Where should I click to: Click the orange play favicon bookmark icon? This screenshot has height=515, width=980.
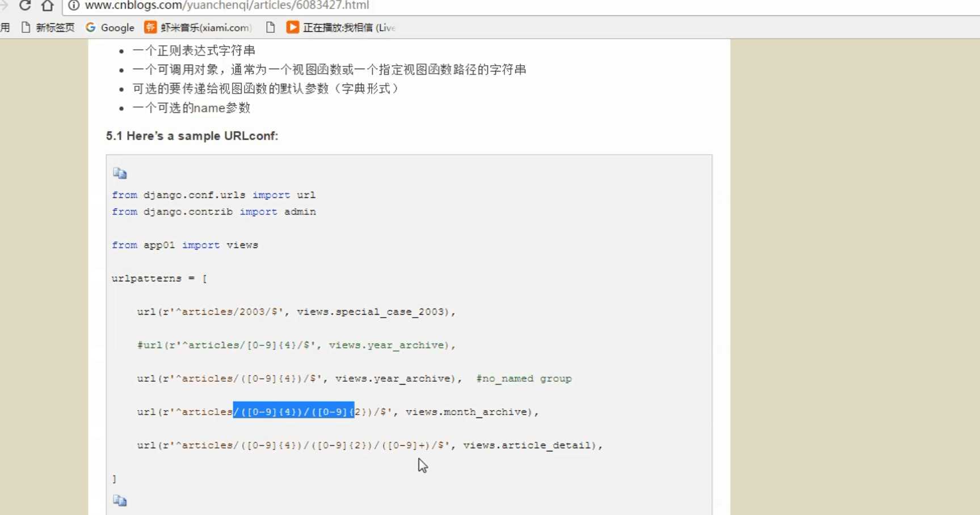tap(292, 27)
